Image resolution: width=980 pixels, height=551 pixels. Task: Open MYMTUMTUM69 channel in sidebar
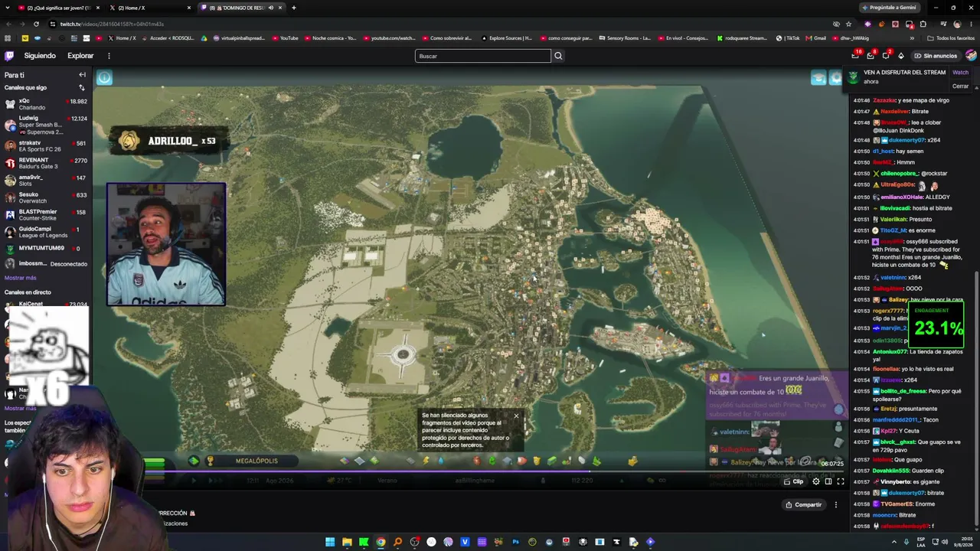point(45,249)
